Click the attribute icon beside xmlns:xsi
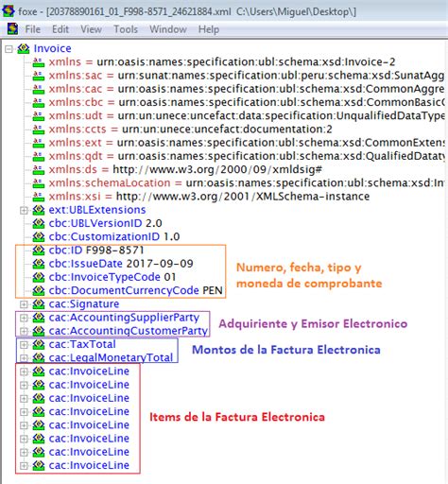448x484 pixels. tap(39, 197)
